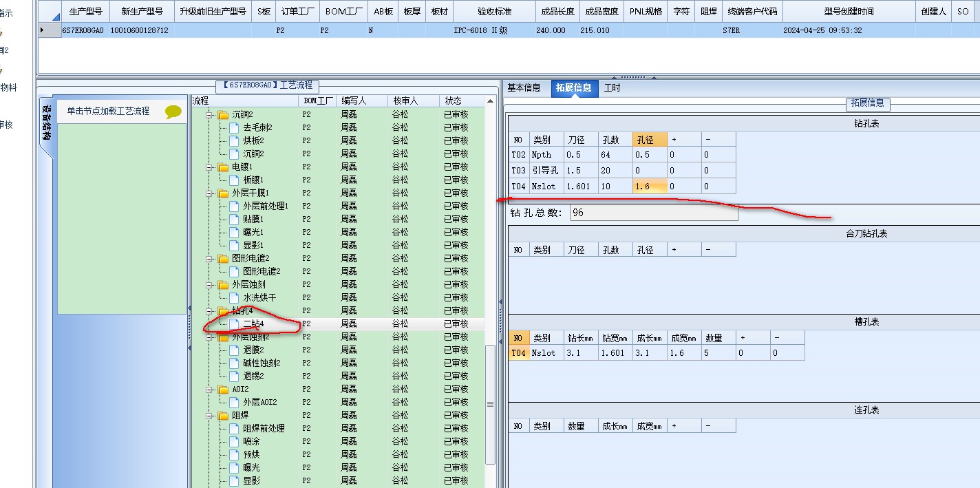Select the T04 Nslot row in 槽孔表

[x=657, y=353]
